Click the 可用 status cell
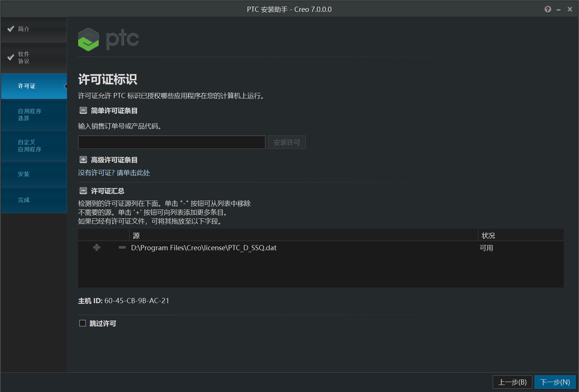This screenshot has height=392, width=579. pos(486,248)
